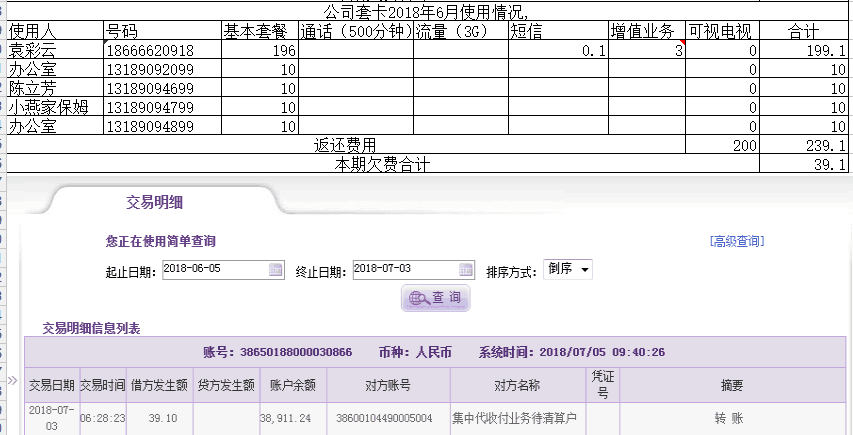Click the 增值业务 cell with red comment marker
Image resolution: width=853 pixels, height=435 pixels.
click(x=647, y=50)
